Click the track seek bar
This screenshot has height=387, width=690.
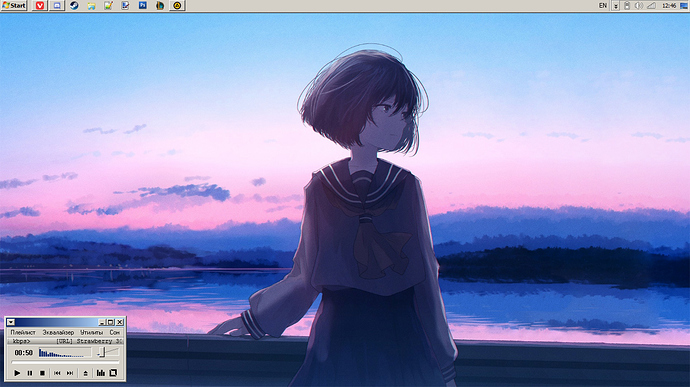tap(65, 362)
